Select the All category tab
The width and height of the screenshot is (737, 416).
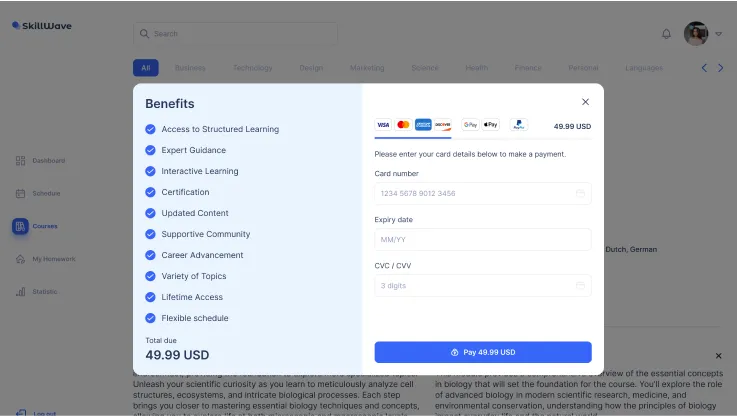click(x=145, y=68)
